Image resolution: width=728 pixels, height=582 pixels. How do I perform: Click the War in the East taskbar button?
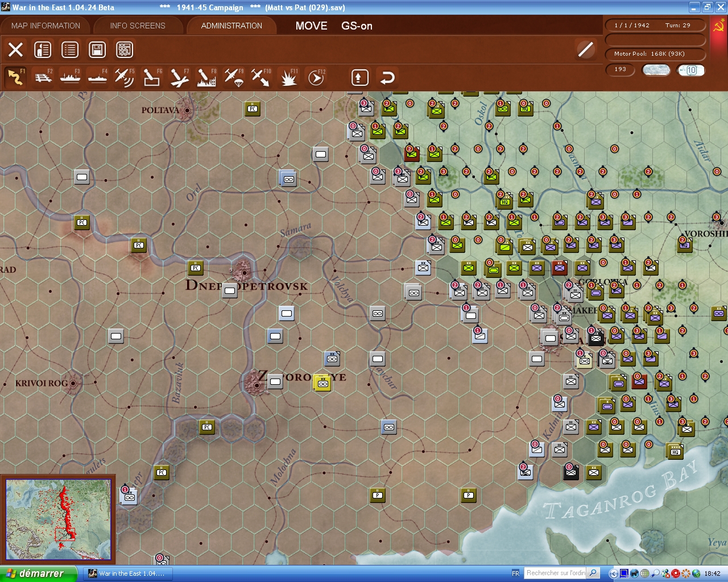127,573
